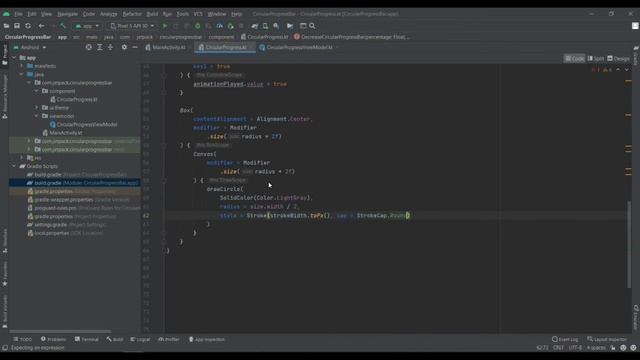Open the Problems tool window
Screen dimensions: 640x360
point(53,339)
